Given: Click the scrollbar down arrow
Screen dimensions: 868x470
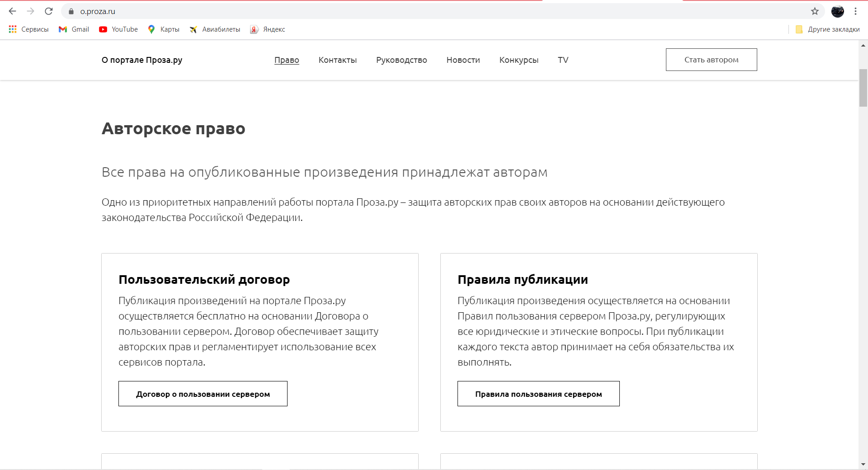Looking at the screenshot, I should click(x=863, y=464).
